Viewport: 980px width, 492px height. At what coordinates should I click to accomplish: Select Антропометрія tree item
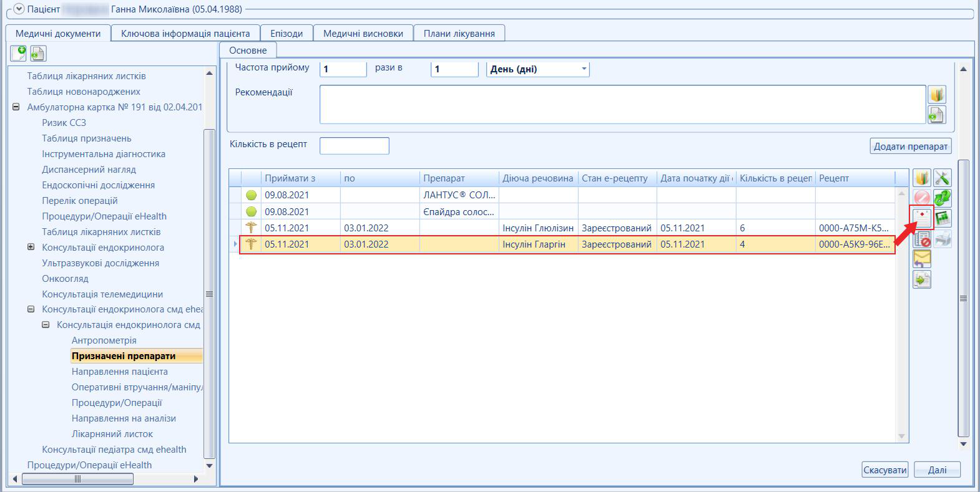coord(104,340)
